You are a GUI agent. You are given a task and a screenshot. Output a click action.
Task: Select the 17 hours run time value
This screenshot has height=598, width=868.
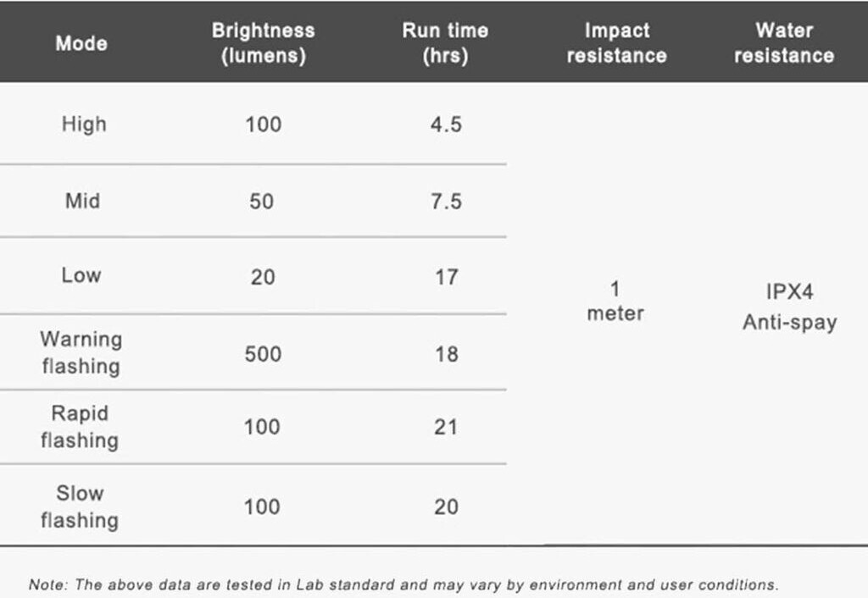(x=446, y=276)
